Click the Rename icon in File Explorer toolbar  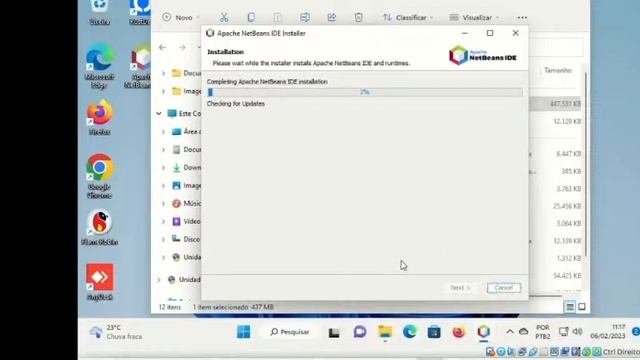coord(304,18)
